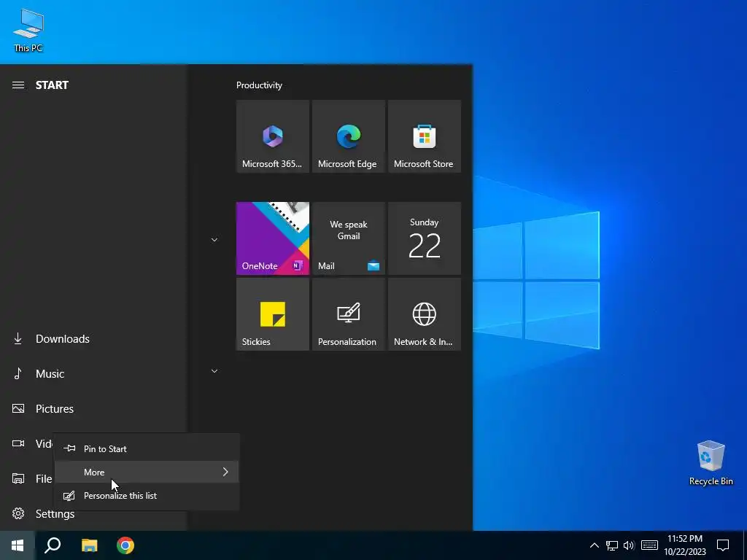Open network status tray icon
This screenshot has width=747, height=560.
point(612,545)
